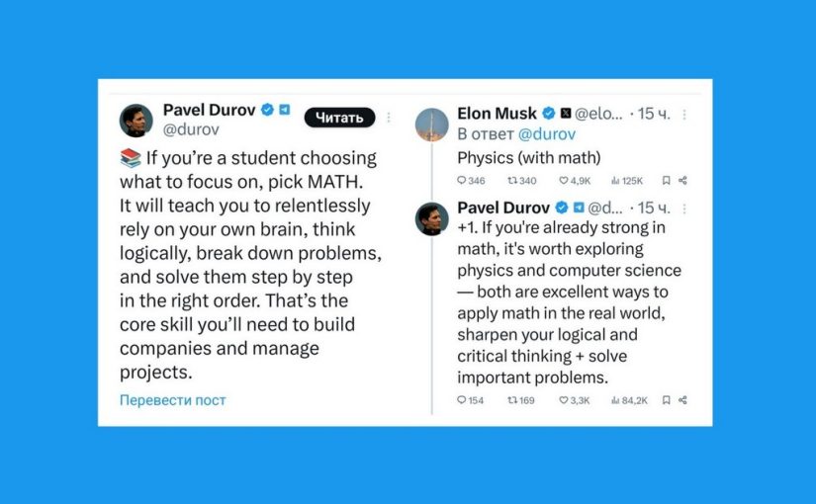Open Elon Musk's profile avatar
Image resolution: width=816 pixels, height=504 pixels.
coord(432,124)
